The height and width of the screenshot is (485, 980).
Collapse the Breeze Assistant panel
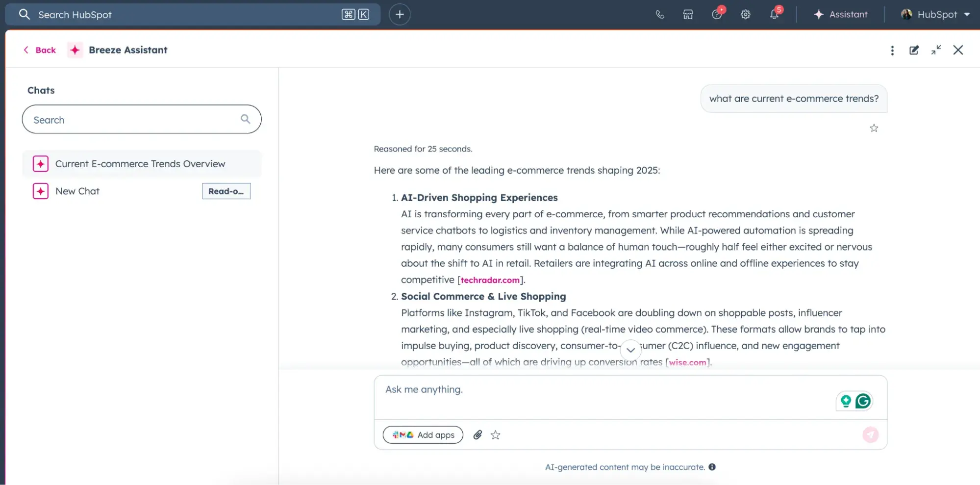tap(936, 50)
